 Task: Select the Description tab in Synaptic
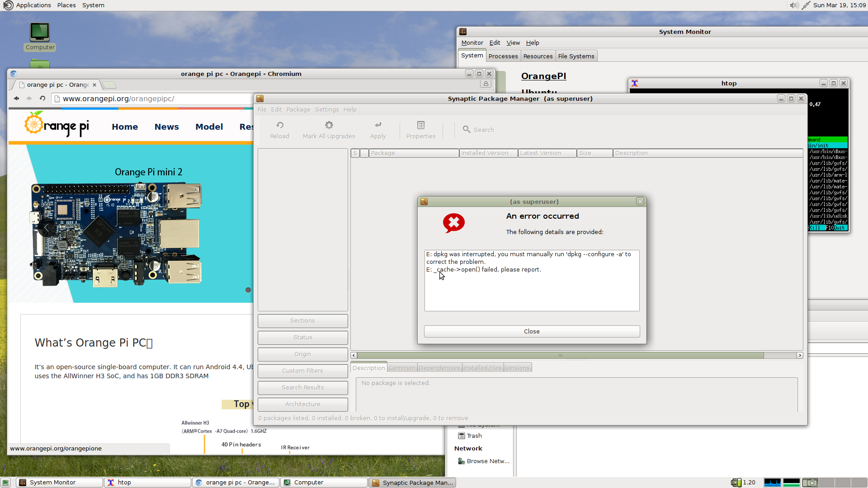(x=369, y=368)
